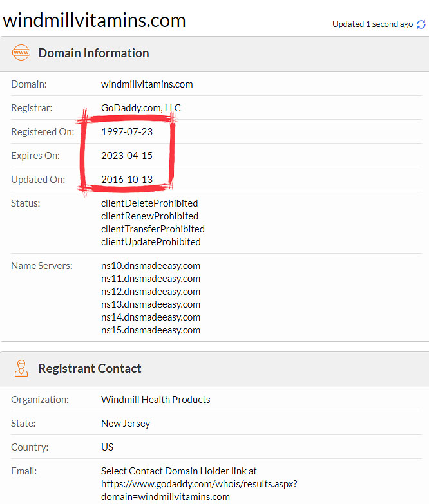Image resolution: width=429 pixels, height=504 pixels.
Task: Click the clientTransferProhibited status entry
Action: tap(153, 229)
